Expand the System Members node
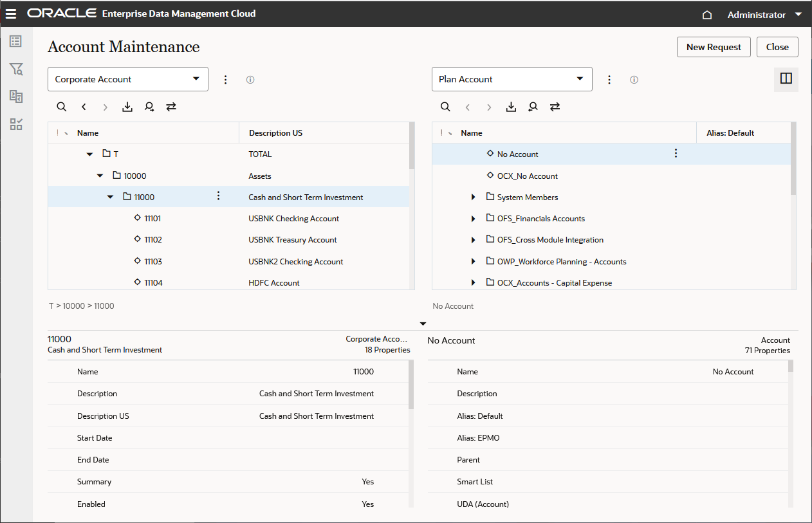 pos(474,197)
